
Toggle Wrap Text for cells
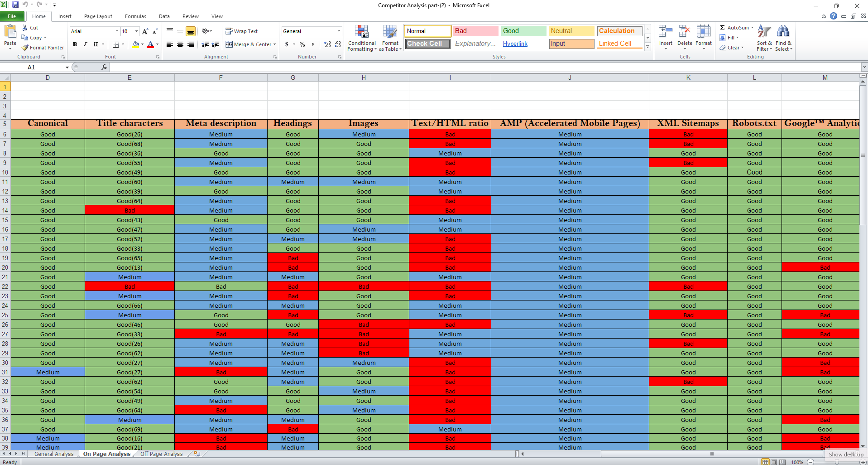[242, 31]
